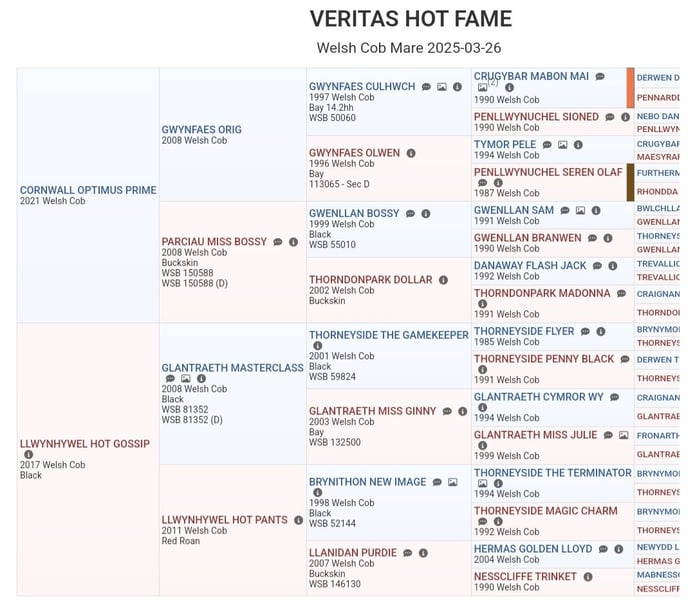
Task: Open the Thorneyside The Gamekeeper link
Action: point(389,335)
